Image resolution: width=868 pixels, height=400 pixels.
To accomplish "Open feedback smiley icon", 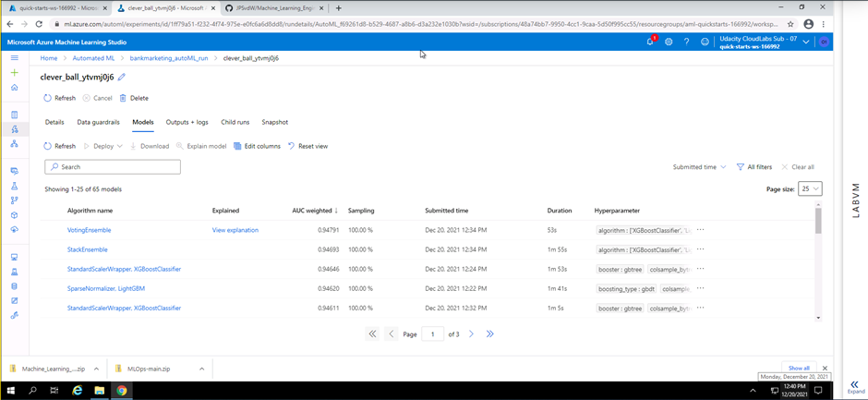I will (705, 42).
